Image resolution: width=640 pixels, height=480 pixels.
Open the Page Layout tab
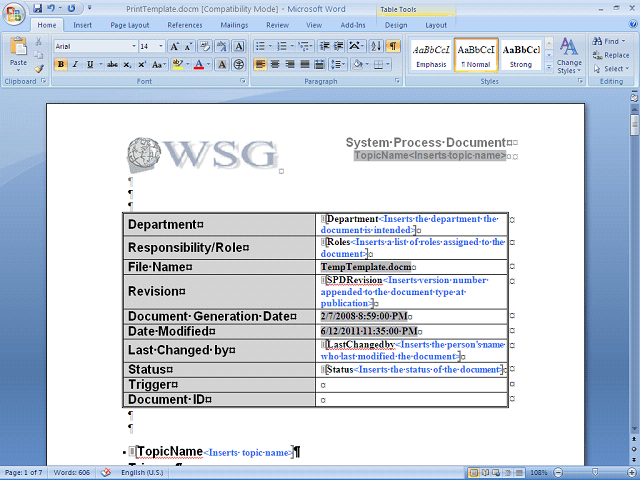click(x=130, y=25)
